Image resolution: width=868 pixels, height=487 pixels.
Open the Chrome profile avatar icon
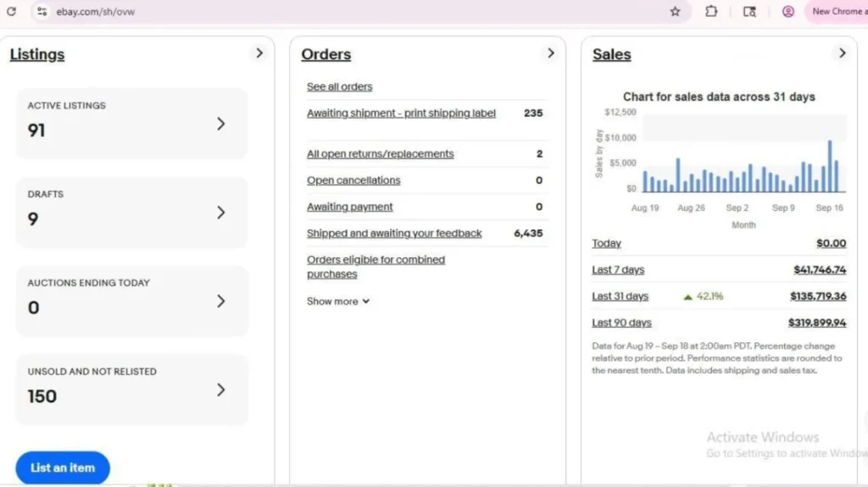click(788, 12)
